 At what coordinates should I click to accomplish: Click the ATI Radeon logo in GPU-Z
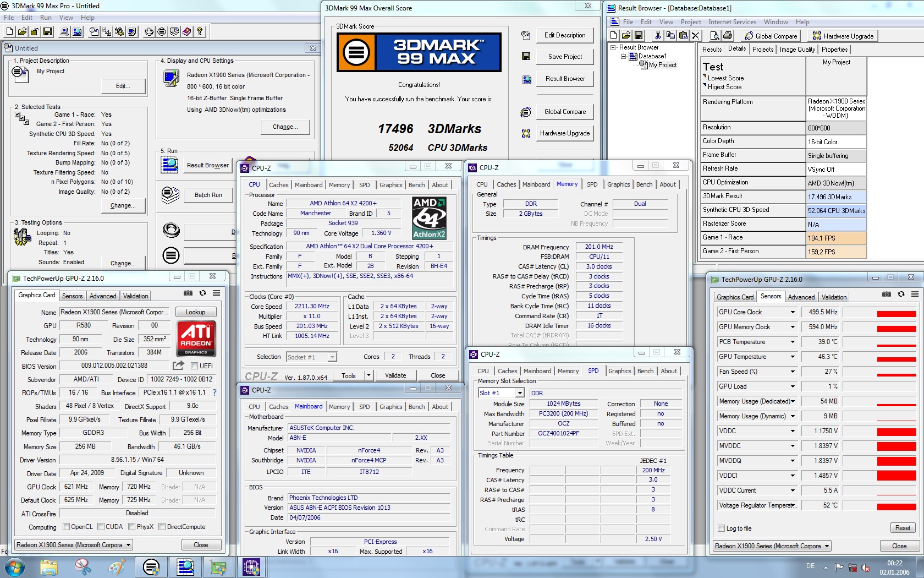[x=196, y=339]
